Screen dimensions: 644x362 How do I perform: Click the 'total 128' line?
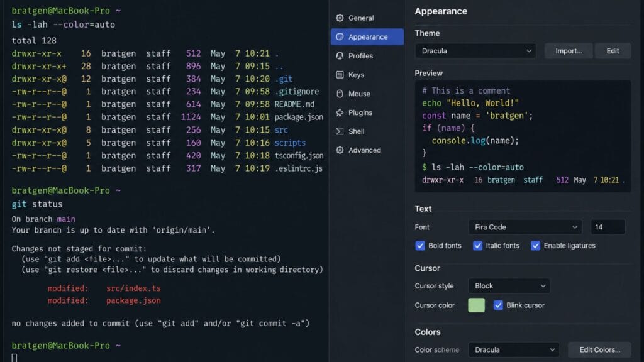34,41
